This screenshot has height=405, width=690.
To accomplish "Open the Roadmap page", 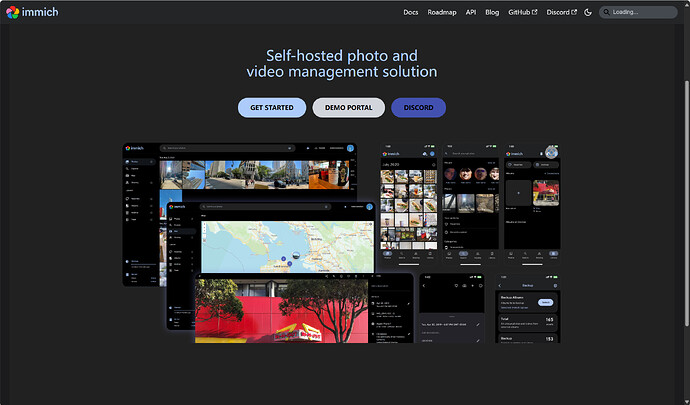I will coord(442,12).
